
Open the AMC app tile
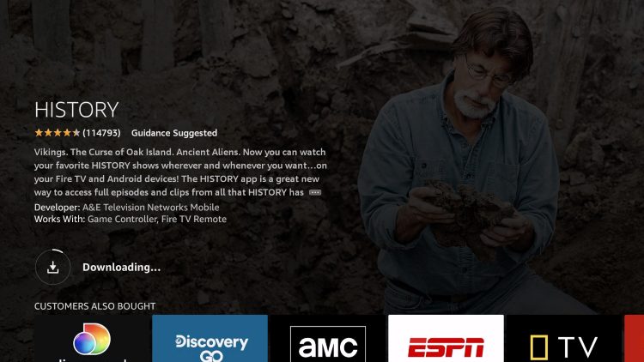[x=328, y=339]
